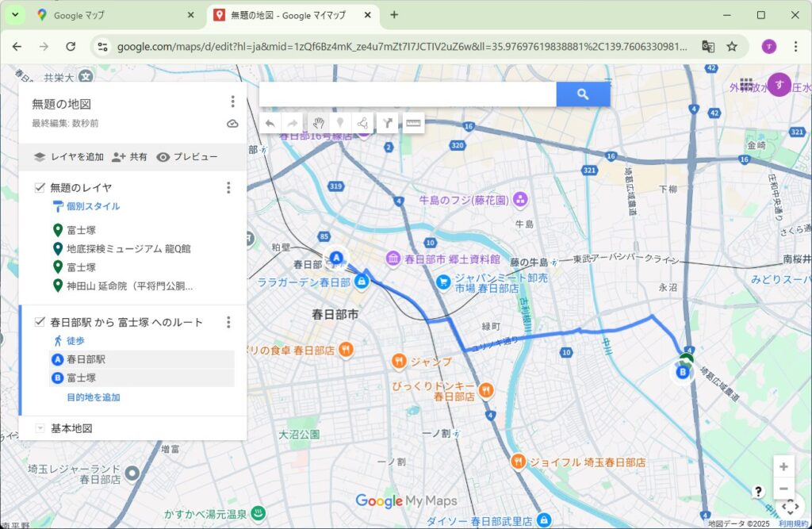Click the ジャンプ restaurant pin
The height and width of the screenshot is (529, 812).
(x=399, y=361)
